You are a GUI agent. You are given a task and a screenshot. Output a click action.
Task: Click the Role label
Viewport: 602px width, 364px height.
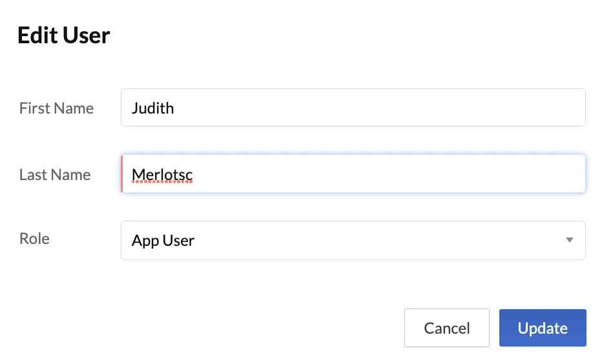(x=34, y=239)
